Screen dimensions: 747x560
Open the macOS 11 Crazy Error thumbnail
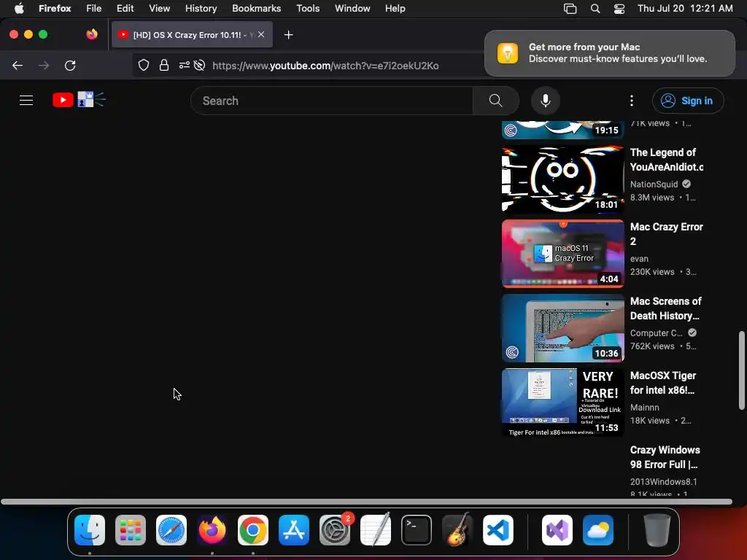[562, 254]
